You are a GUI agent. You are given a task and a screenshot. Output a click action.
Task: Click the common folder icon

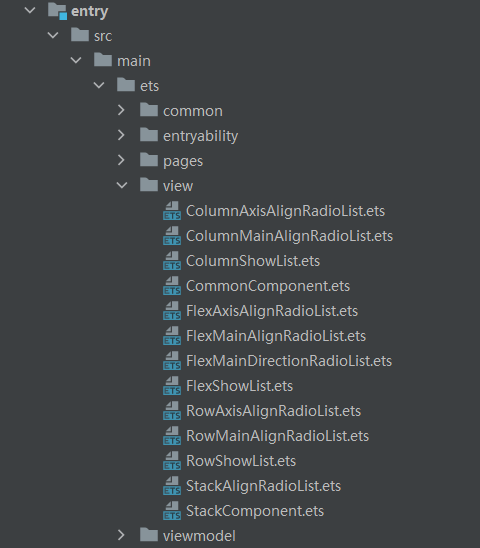click(149, 110)
